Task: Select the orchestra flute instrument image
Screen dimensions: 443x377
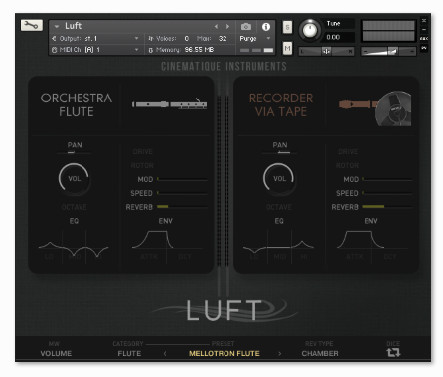Action: tap(170, 104)
